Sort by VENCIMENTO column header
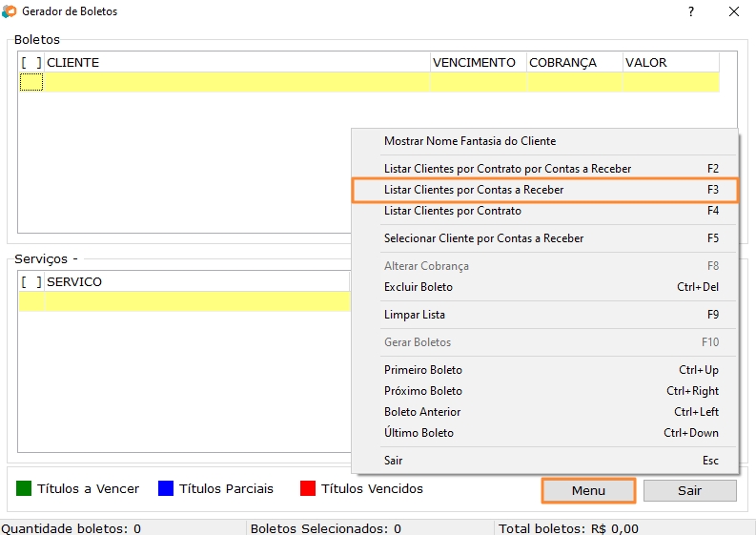Image resolution: width=756 pixels, height=535 pixels. 479,63
